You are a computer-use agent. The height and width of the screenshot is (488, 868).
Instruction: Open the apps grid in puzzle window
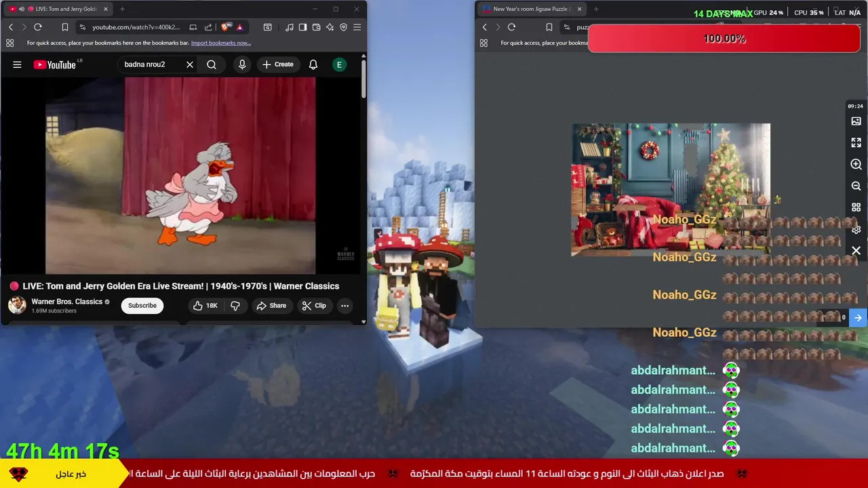(x=484, y=43)
